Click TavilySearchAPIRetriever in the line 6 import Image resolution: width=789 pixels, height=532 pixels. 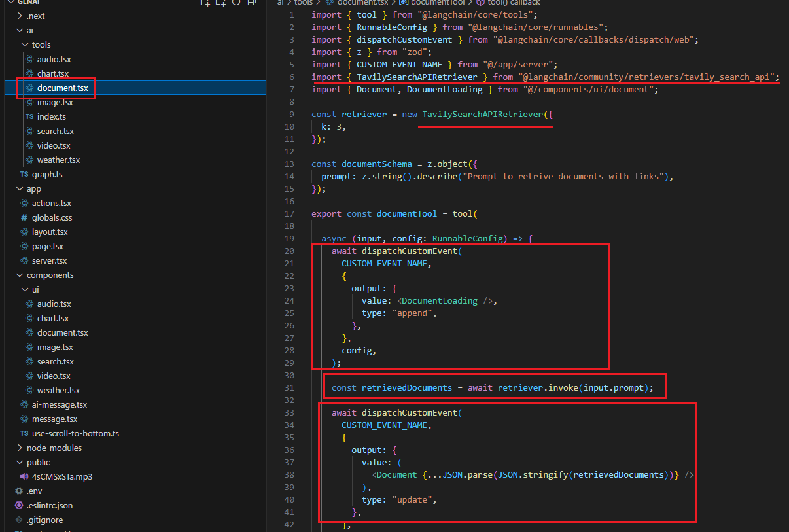(417, 77)
